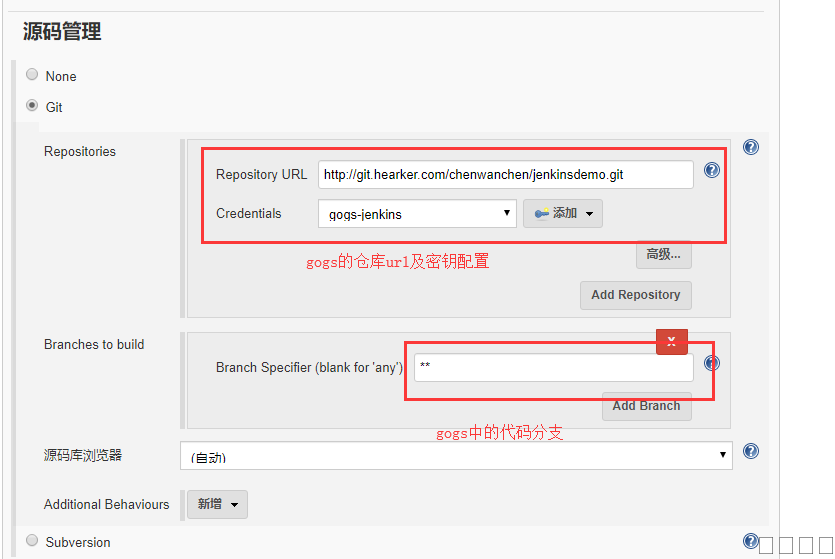835x559 pixels.
Task: Open help for the Repositories section
Action: 751,147
